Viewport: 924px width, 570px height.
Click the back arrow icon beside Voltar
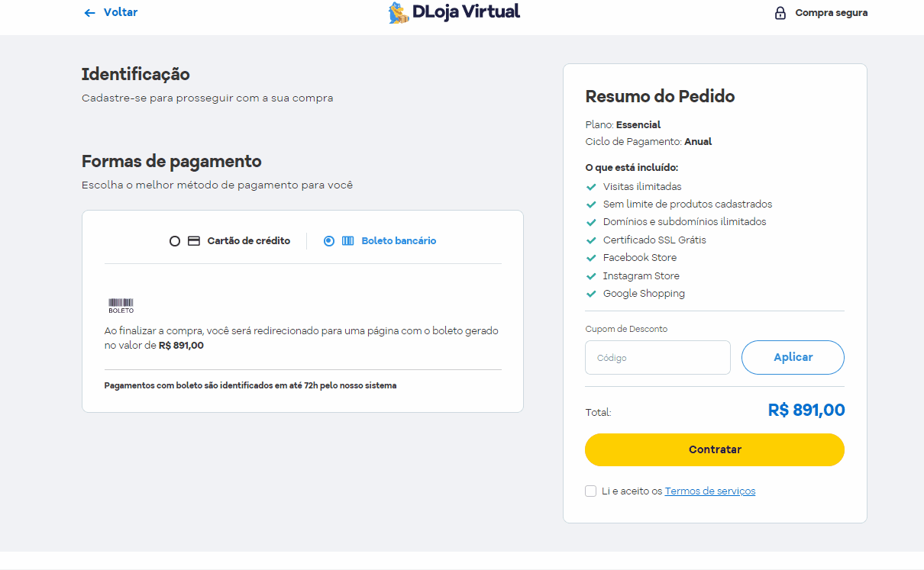pyautogui.click(x=89, y=13)
